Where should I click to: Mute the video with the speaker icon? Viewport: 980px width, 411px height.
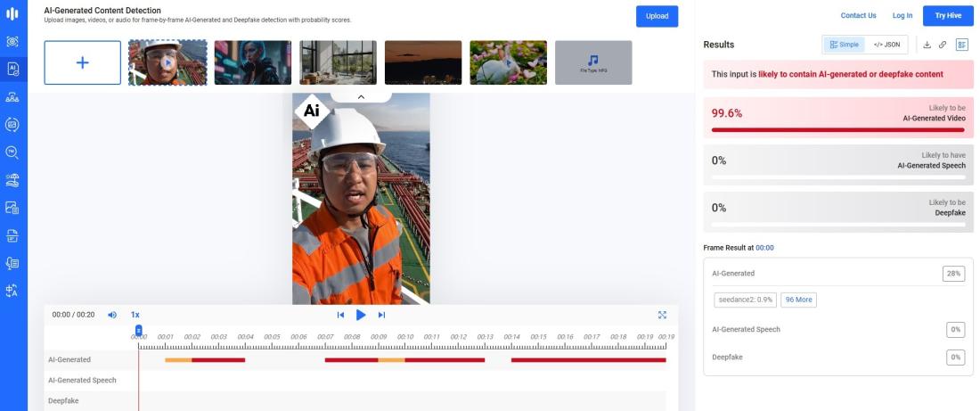click(x=112, y=315)
